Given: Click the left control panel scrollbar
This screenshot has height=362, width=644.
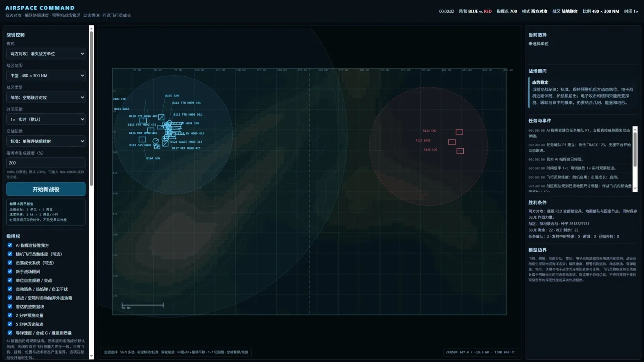Looking at the screenshot, I should [x=92, y=108].
